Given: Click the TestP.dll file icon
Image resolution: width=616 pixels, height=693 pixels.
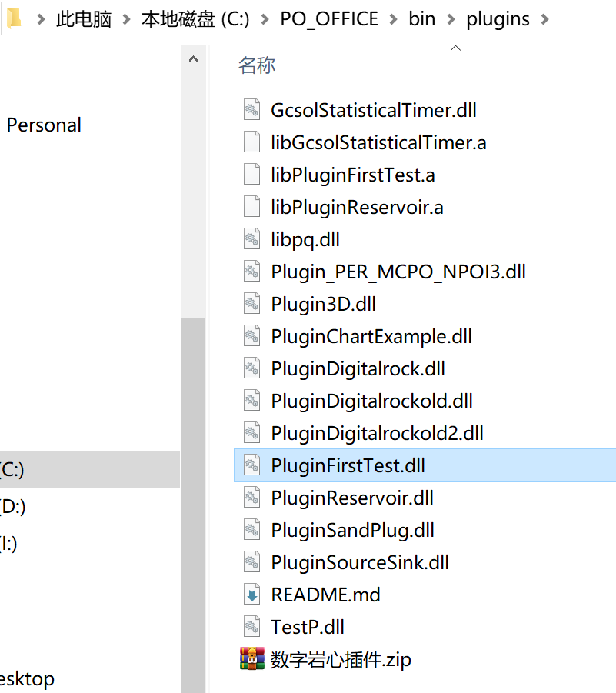Looking at the screenshot, I should pos(252,627).
